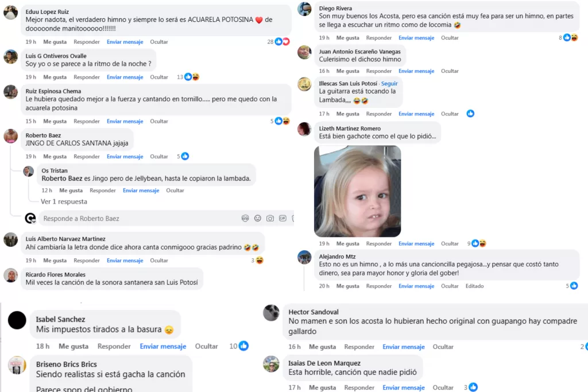The height and width of the screenshot is (392, 588).
Task: Like Luis G Ontiveros Ovalle's comment
Action: tap(55, 77)
